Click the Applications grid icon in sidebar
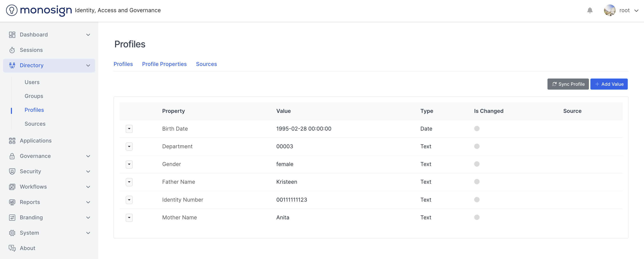This screenshot has width=644, height=259. tap(12, 141)
